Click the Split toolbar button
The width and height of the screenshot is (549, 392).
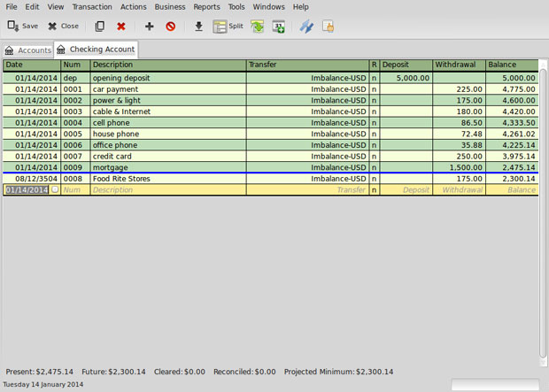(x=228, y=27)
